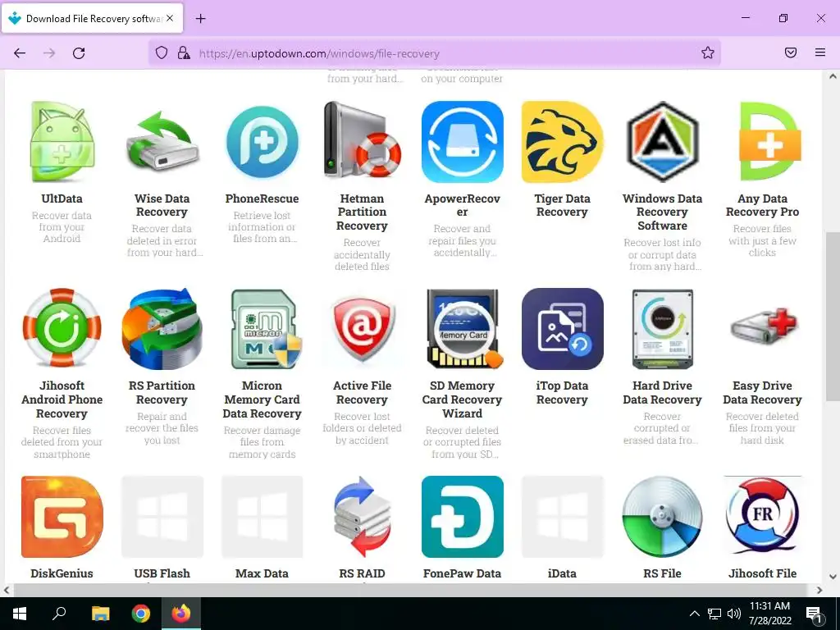Show site security padlock information
This screenshot has height=630, width=840.
[184, 53]
